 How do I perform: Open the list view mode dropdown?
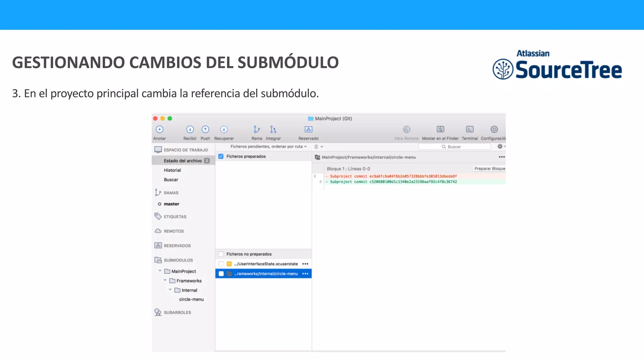pos(319,147)
